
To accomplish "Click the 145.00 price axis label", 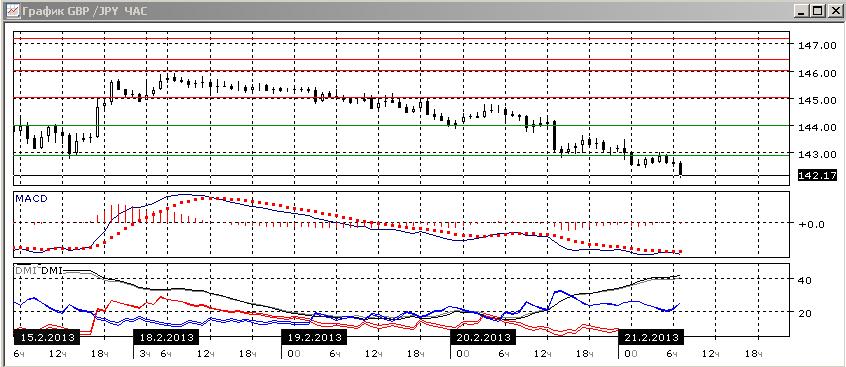I will pos(818,100).
